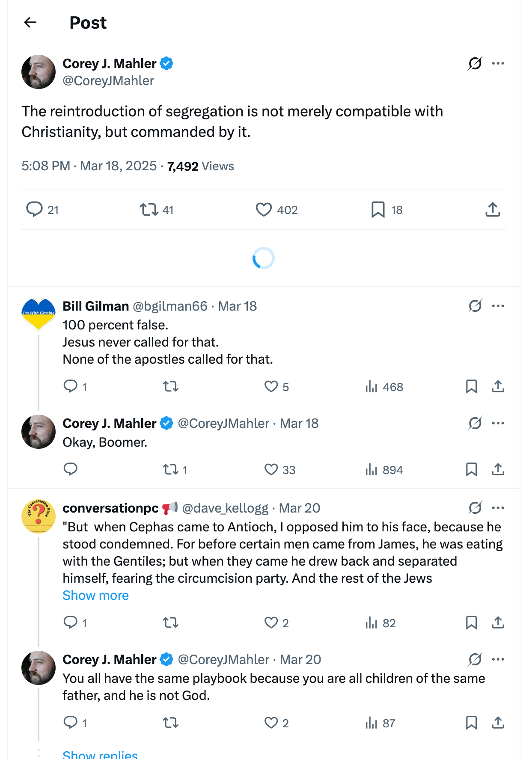The height and width of the screenshot is (759, 532).
Task: Like the main post with 402 likes
Action: point(264,210)
